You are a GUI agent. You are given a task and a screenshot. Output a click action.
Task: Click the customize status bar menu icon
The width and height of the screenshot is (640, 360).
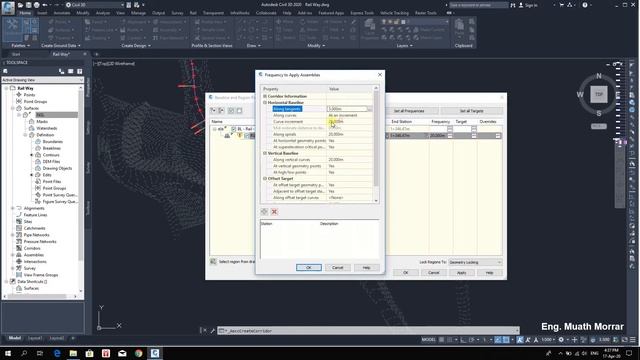pyautogui.click(x=633, y=340)
